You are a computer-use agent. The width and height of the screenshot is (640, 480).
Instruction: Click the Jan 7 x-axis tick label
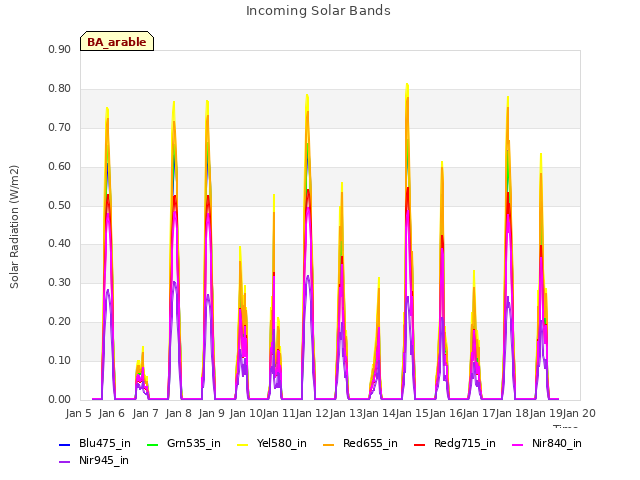pyautogui.click(x=145, y=413)
